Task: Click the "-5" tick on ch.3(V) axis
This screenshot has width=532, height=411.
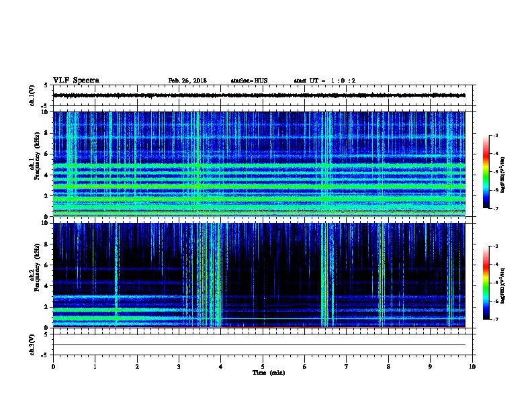Action: pyautogui.click(x=45, y=355)
